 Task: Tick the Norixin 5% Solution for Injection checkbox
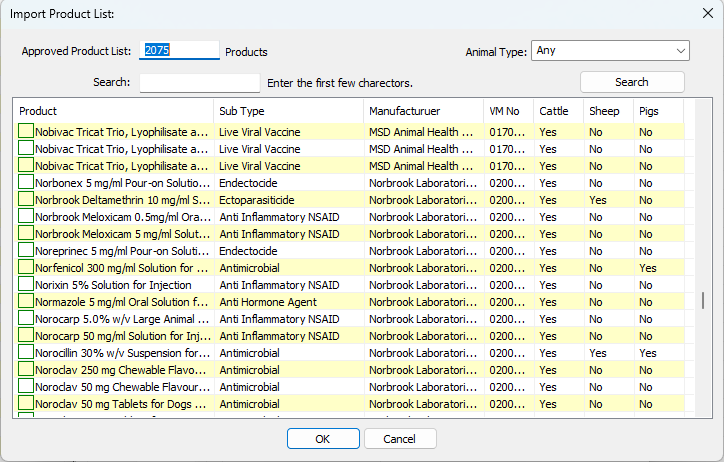(26, 284)
